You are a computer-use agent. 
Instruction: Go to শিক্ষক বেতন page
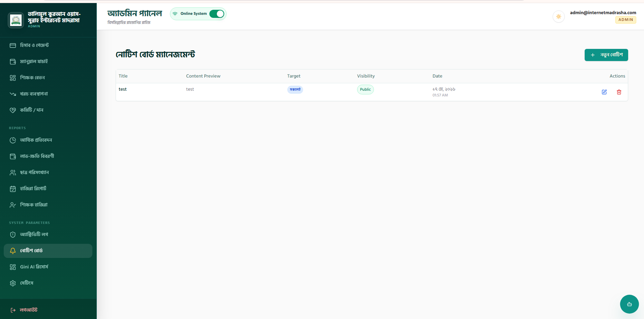tap(48, 78)
